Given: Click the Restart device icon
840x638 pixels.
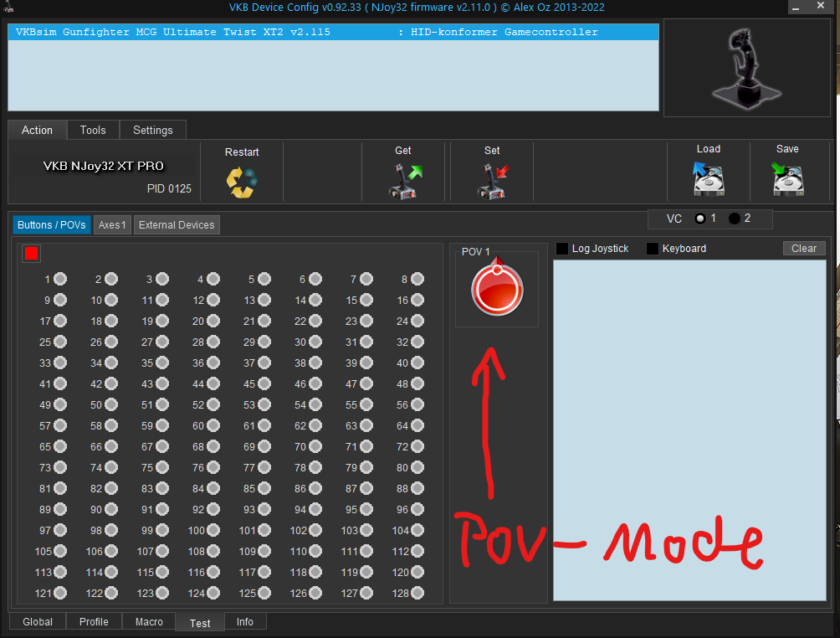Looking at the screenshot, I should tap(242, 182).
